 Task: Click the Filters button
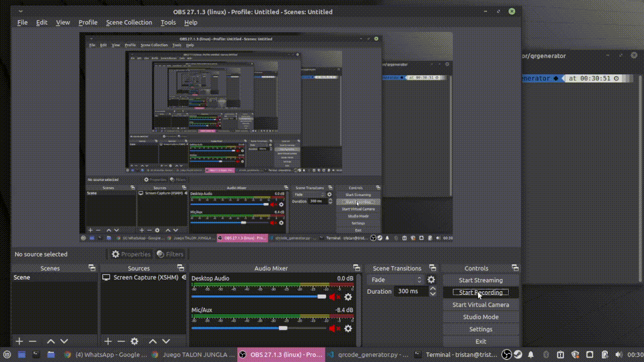(170, 254)
